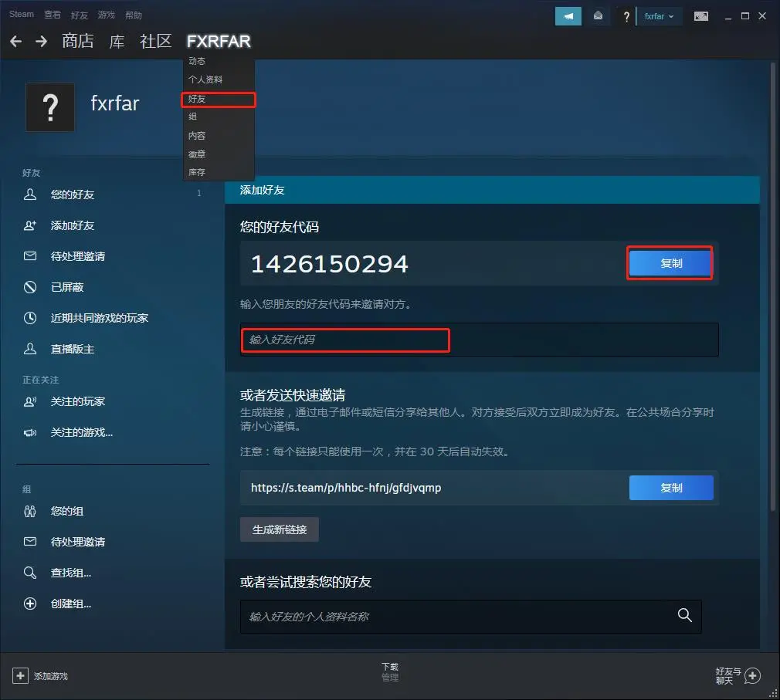Open 好友与聊天 friends chat
Image resolution: width=780 pixels, height=700 pixels.
click(738, 676)
